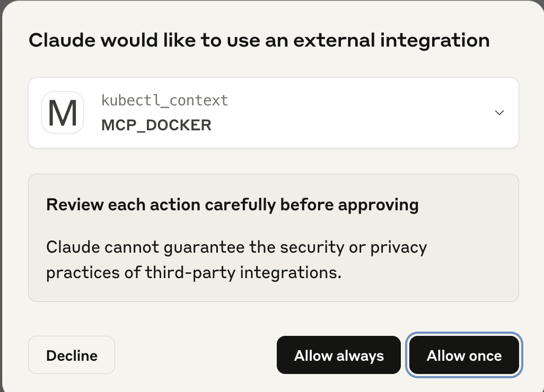544x392 pixels.
Task: Approve with the Allow once button
Action: click(464, 355)
